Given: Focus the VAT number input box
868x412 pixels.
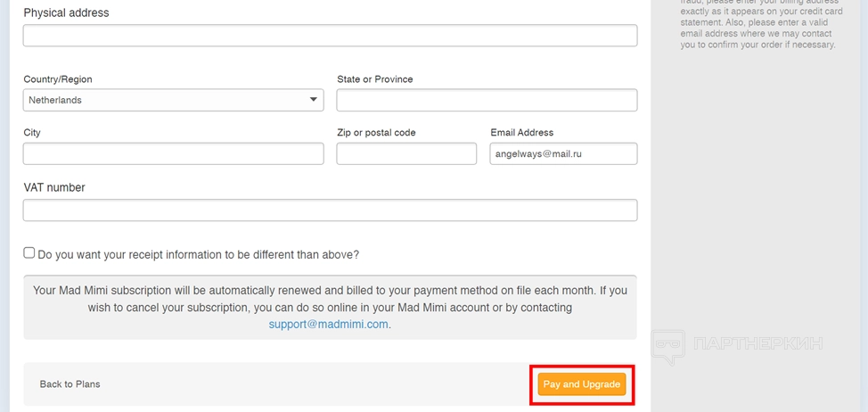Looking at the screenshot, I should [330, 210].
